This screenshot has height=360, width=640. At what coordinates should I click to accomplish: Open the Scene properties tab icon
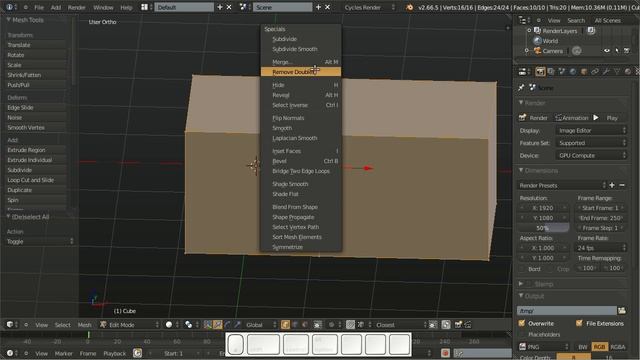(x=562, y=72)
